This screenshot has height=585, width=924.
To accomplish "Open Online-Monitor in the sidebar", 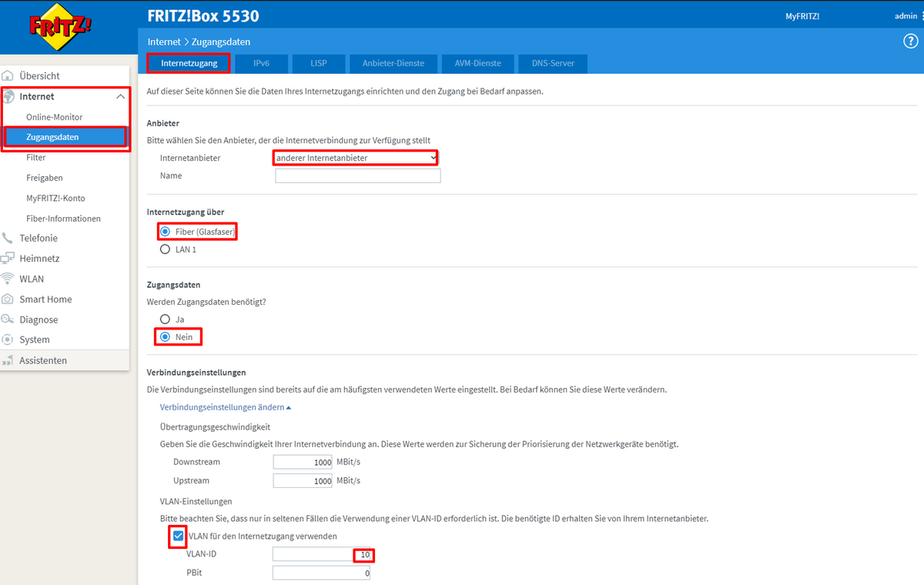I will click(x=55, y=117).
